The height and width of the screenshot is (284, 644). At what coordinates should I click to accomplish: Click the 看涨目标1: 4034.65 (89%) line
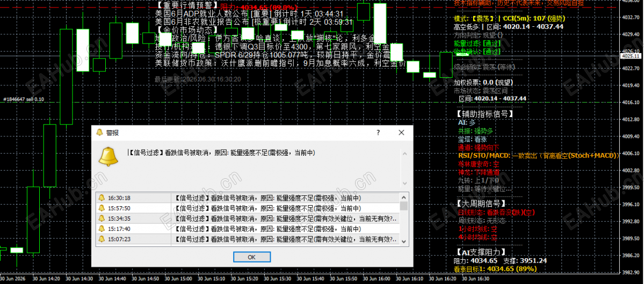tap(495, 269)
